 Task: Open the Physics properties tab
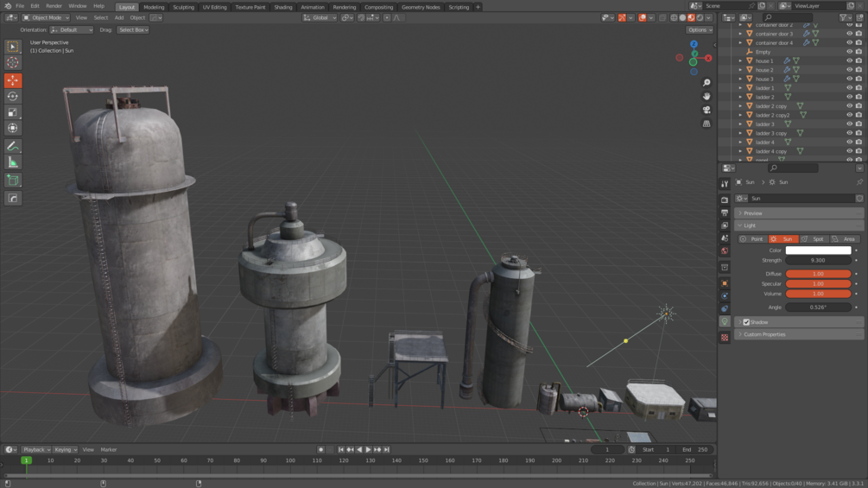click(x=725, y=296)
